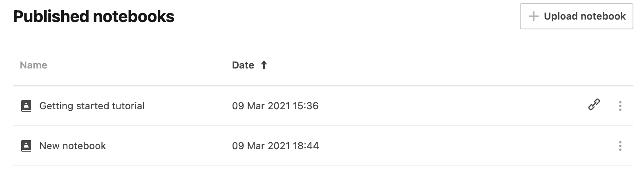Open the notebook named New notebook

[73, 146]
